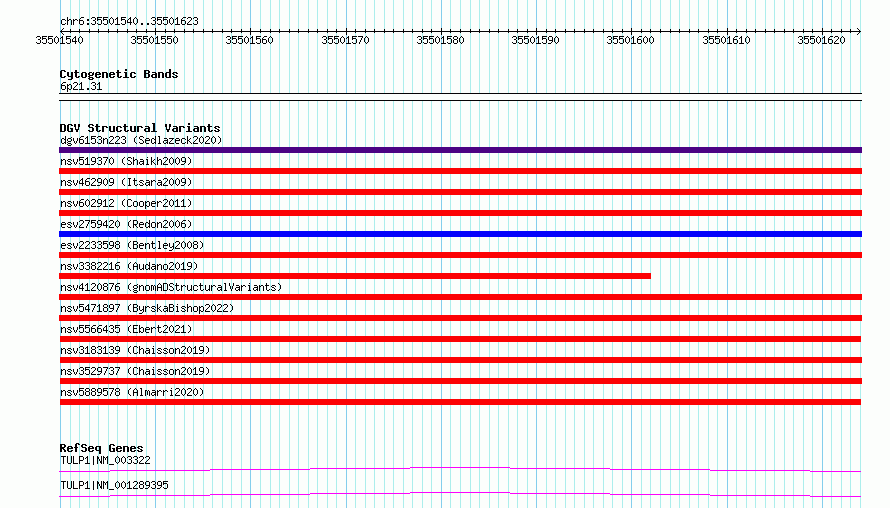Select ruler position 35501610
Image resolution: width=890 pixels, height=508 pixels.
pos(727,40)
